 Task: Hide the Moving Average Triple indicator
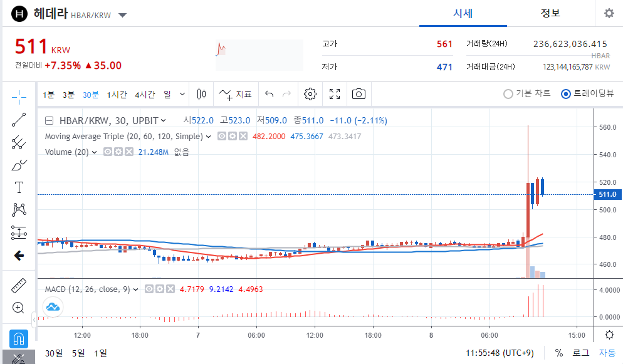222,136
